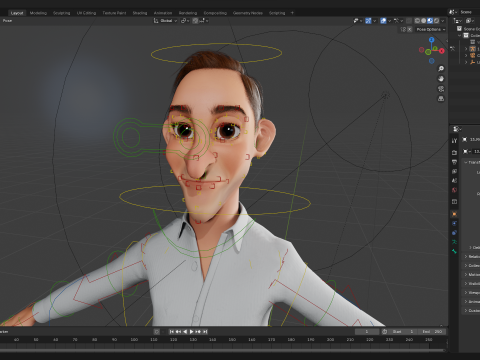This screenshot has height=360, width=480.
Task: Play the animation in reverse
Action: [185, 332]
